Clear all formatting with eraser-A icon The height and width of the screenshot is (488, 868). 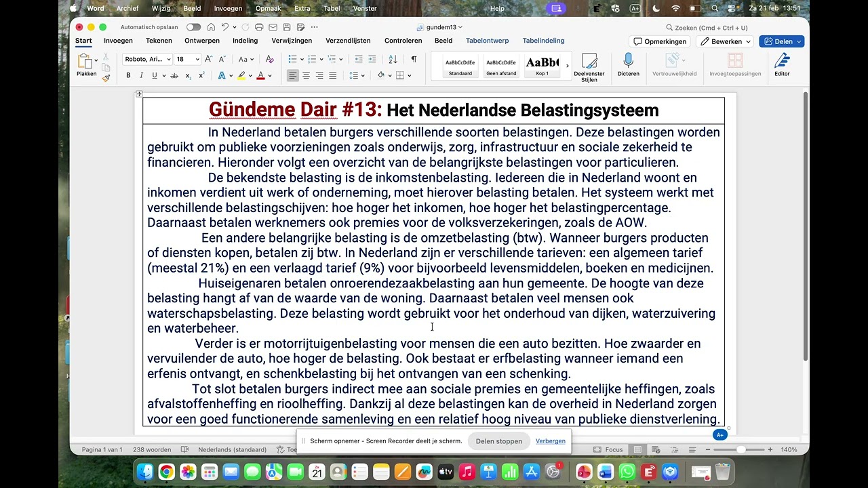pos(269,59)
